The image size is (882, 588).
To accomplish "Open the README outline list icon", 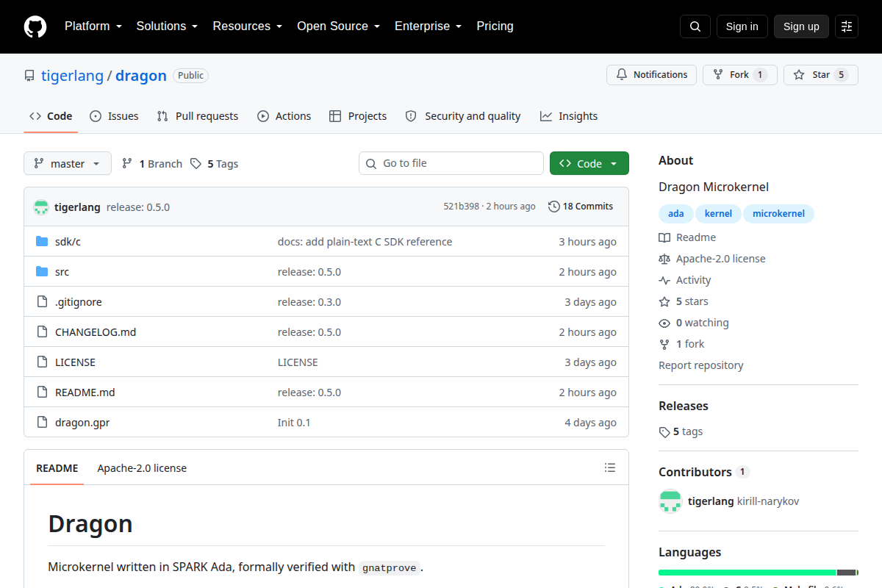I will pos(609,467).
